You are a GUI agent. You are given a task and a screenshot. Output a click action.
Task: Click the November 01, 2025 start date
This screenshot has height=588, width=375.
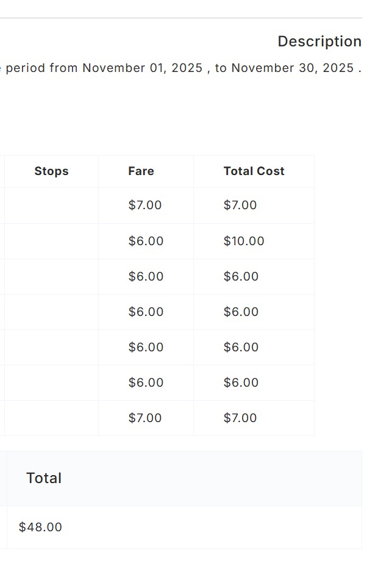click(142, 68)
